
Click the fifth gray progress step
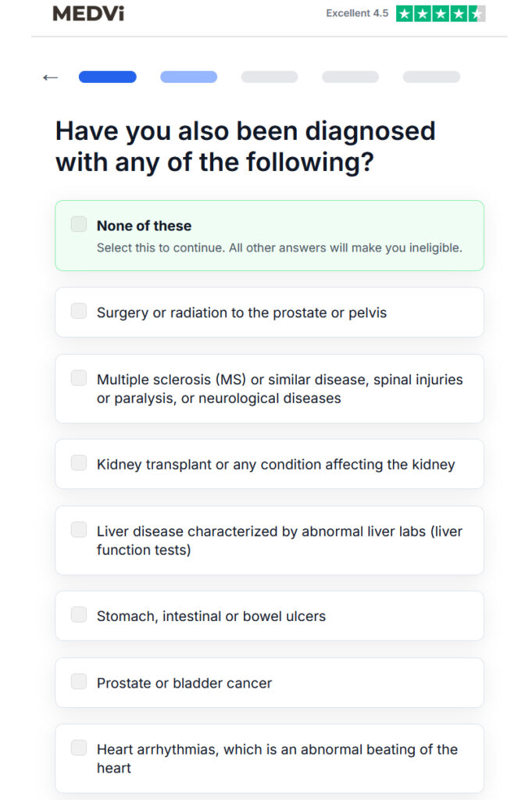(x=431, y=77)
